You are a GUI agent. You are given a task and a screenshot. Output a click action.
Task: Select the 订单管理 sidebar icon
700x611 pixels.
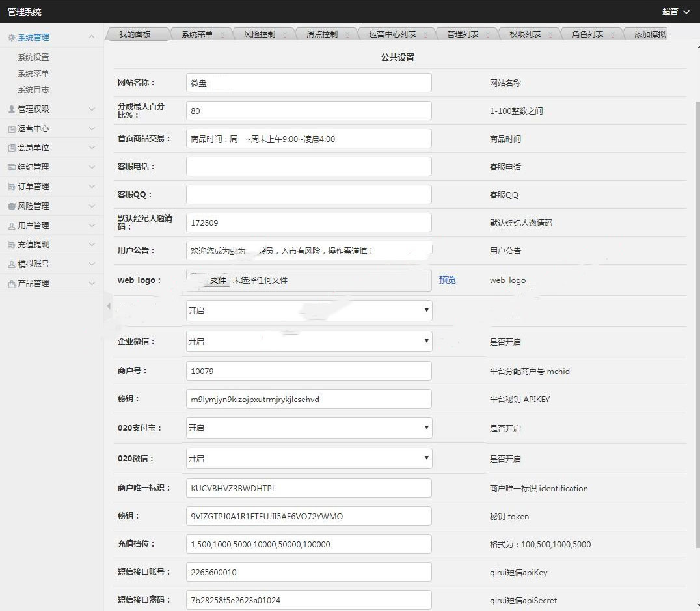(x=9, y=187)
